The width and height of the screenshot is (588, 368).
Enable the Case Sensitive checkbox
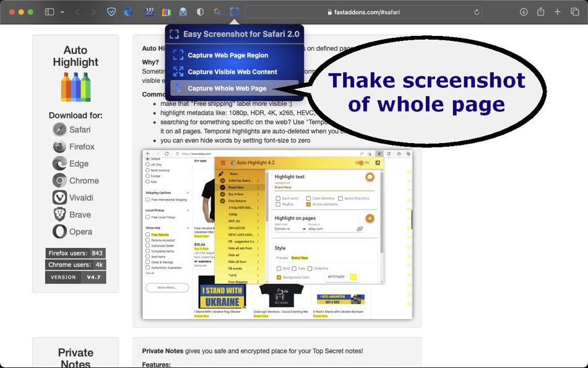pos(309,198)
